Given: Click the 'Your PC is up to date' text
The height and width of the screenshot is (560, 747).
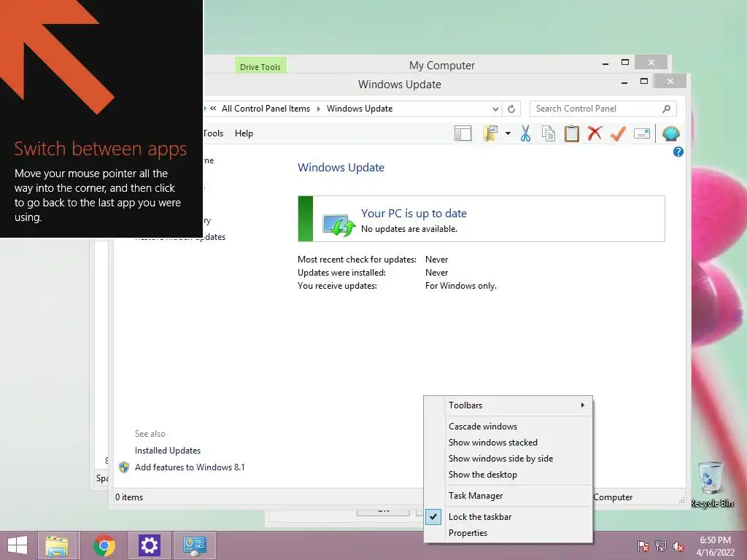Looking at the screenshot, I should 414,214.
